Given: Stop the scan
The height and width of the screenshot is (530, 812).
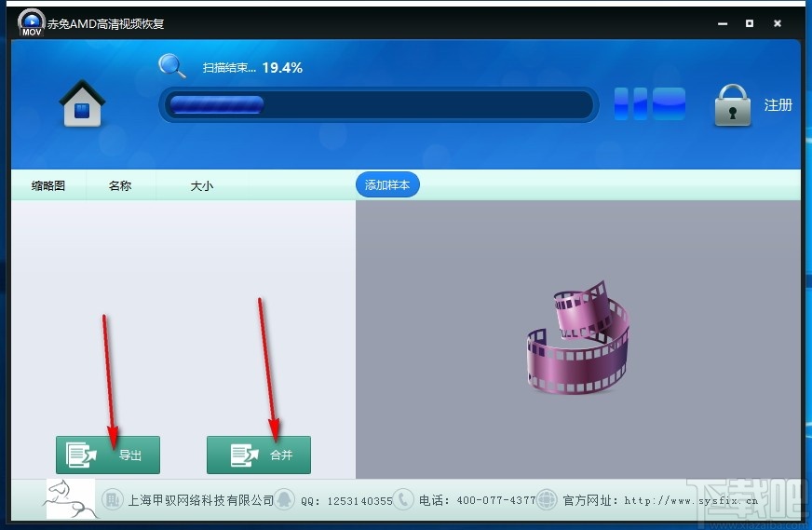Looking at the screenshot, I should pyautogui.click(x=669, y=103).
